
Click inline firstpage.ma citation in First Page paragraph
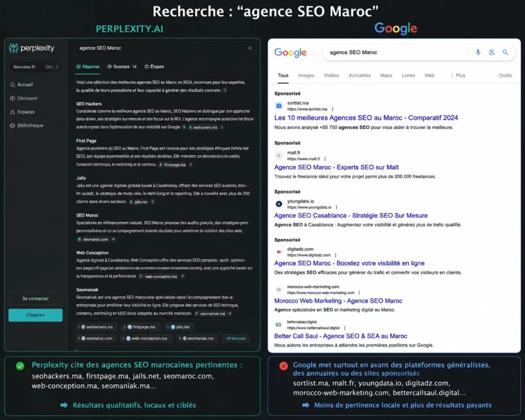click(173, 165)
